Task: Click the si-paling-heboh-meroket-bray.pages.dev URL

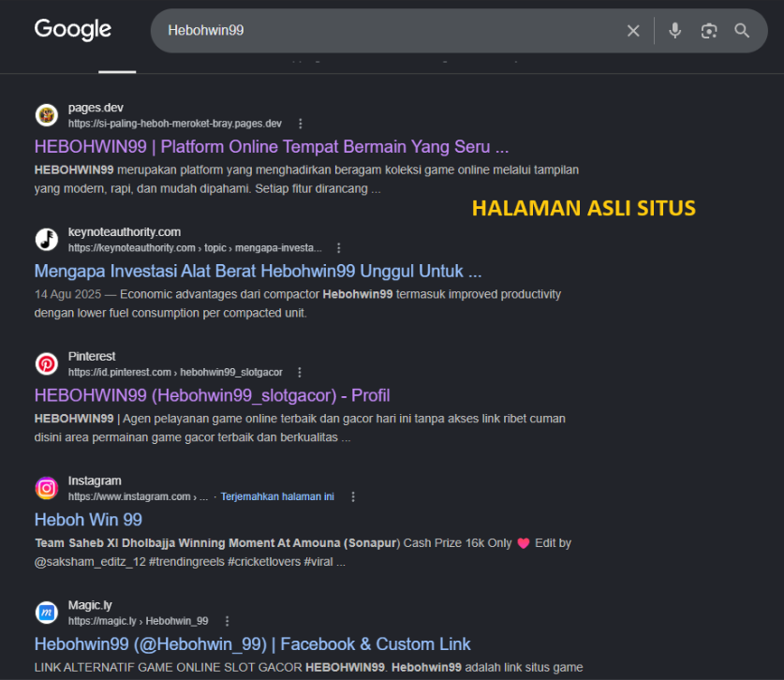Action: click(175, 124)
